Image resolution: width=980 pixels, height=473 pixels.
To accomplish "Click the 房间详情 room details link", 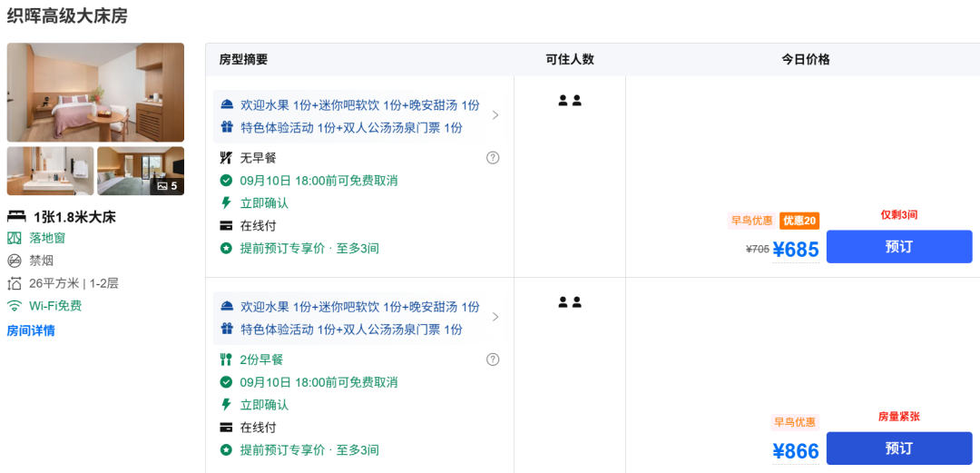I will (x=31, y=330).
